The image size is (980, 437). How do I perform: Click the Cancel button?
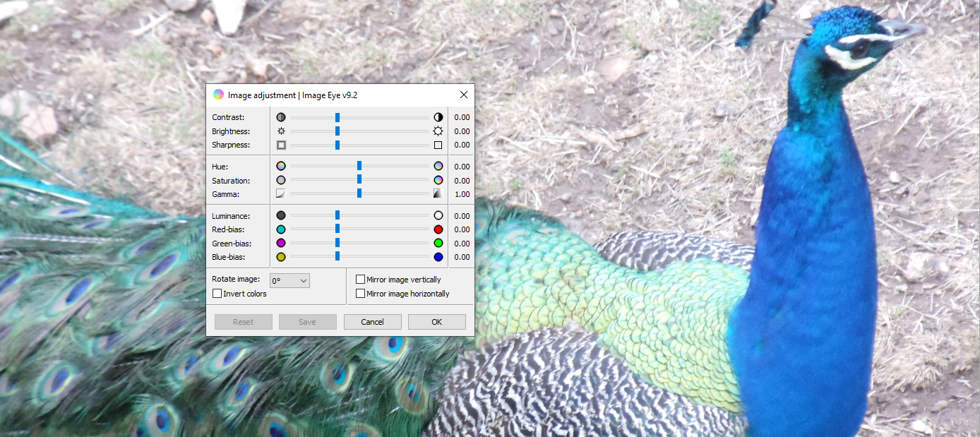point(373,322)
